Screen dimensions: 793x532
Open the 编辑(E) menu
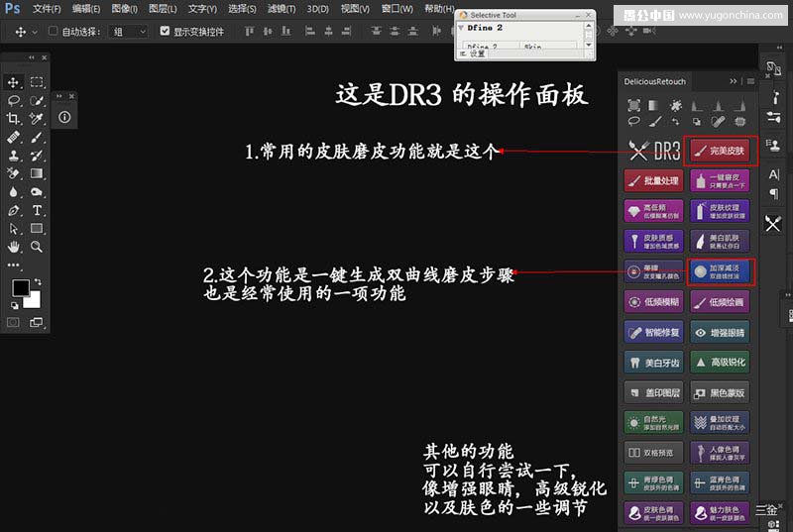tap(85, 9)
